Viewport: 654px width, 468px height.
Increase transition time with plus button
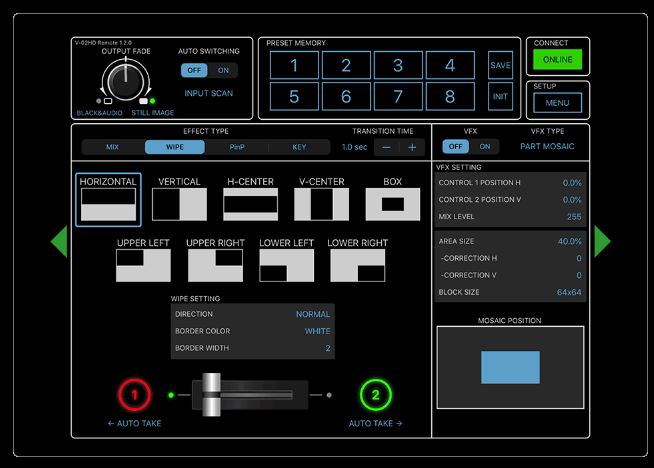tap(412, 147)
